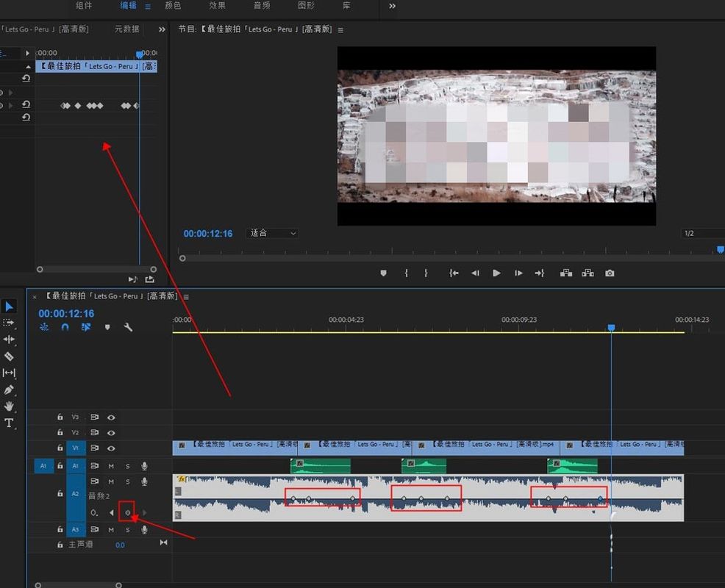Mute audio track A1
Image resolution: width=725 pixels, height=588 pixels.
(x=111, y=466)
